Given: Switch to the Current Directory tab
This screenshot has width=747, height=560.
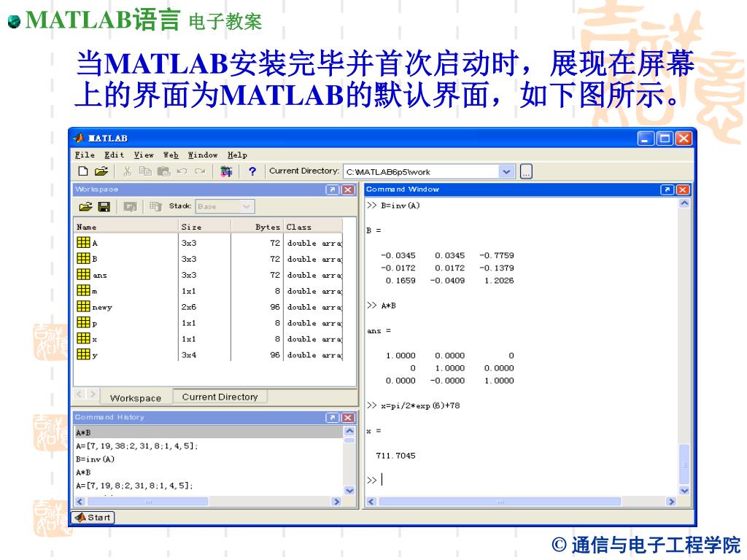Looking at the screenshot, I should [220, 397].
